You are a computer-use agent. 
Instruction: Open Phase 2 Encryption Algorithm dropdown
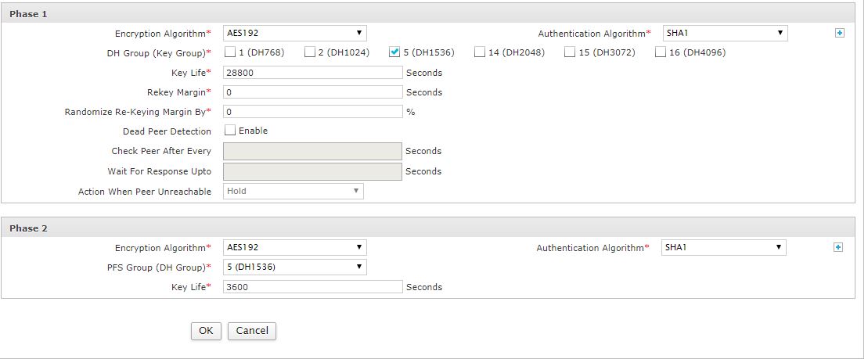click(x=294, y=247)
